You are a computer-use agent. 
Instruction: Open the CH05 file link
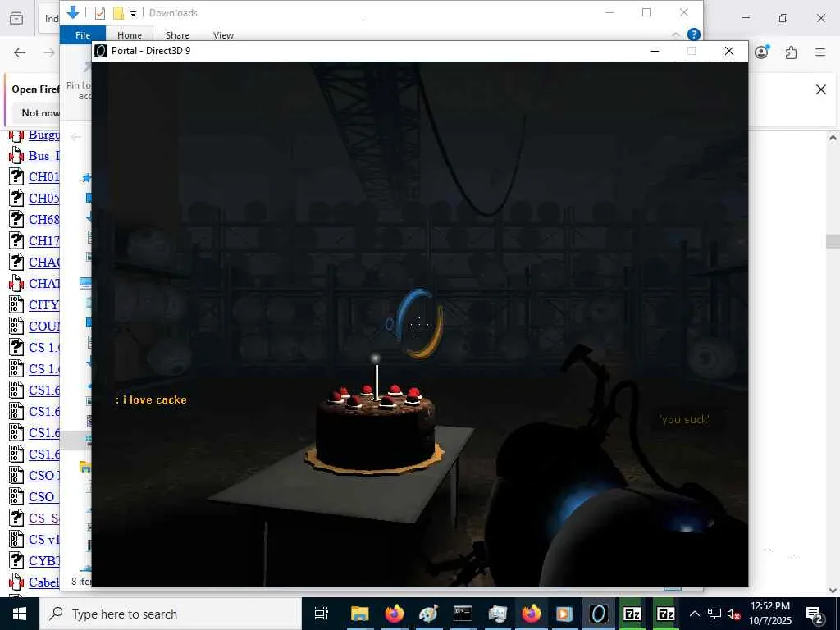(44, 199)
